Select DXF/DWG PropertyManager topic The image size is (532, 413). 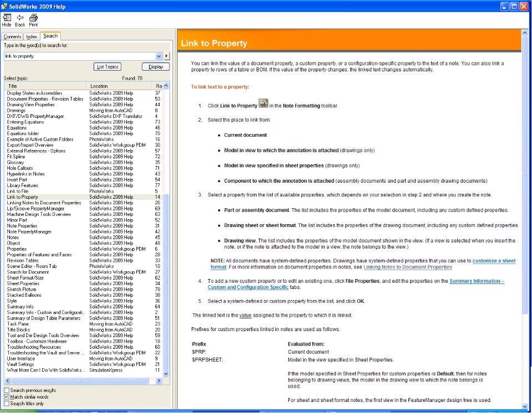[x=35, y=116]
